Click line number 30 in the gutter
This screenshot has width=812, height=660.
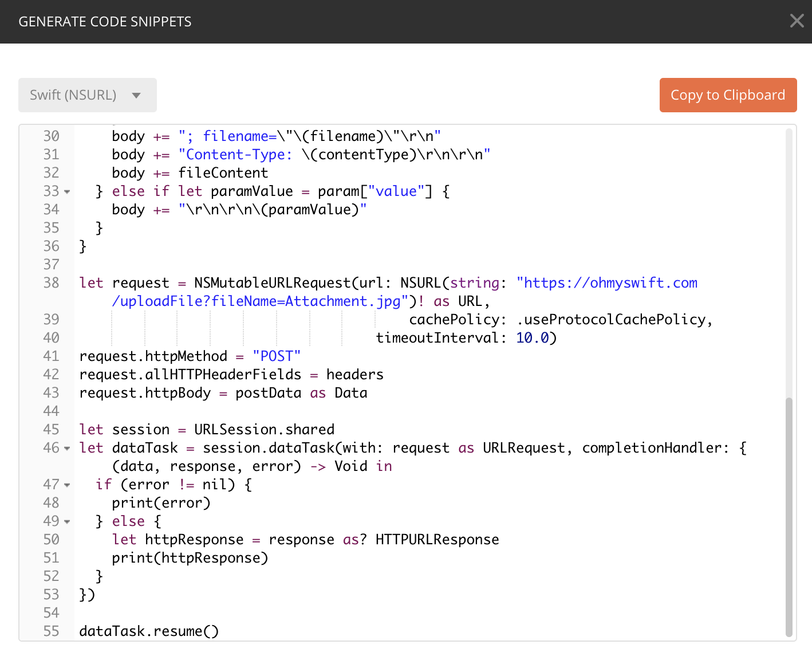tap(51, 136)
